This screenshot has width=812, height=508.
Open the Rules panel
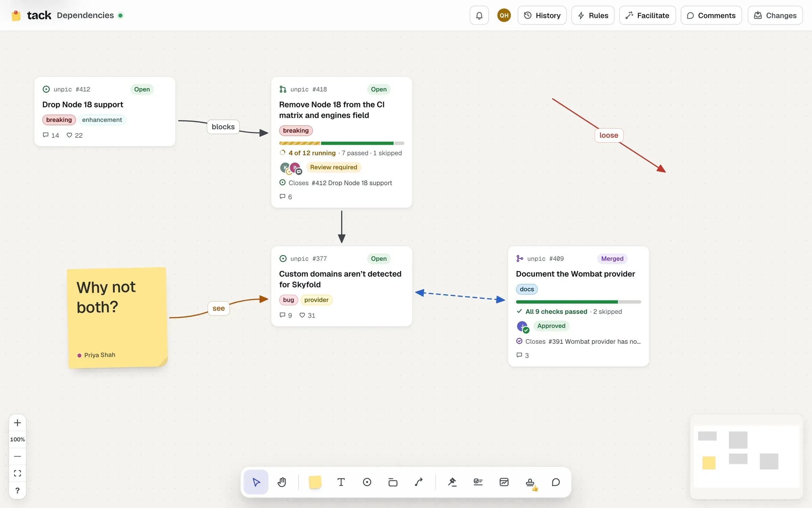pyautogui.click(x=593, y=15)
